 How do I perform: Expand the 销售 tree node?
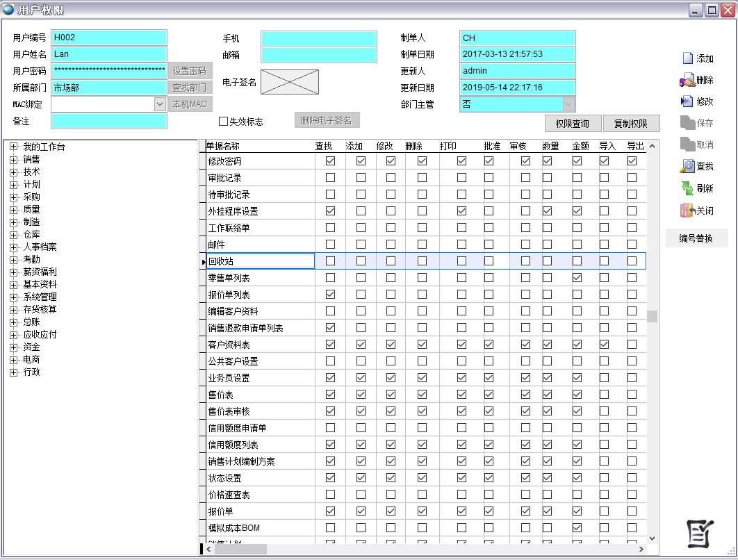tap(13, 160)
